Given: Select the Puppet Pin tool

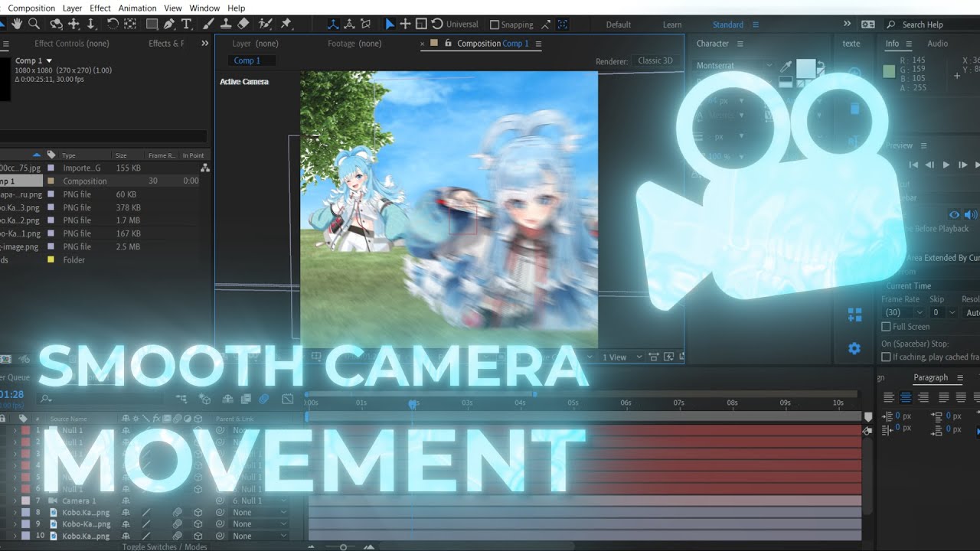Looking at the screenshot, I should [286, 24].
